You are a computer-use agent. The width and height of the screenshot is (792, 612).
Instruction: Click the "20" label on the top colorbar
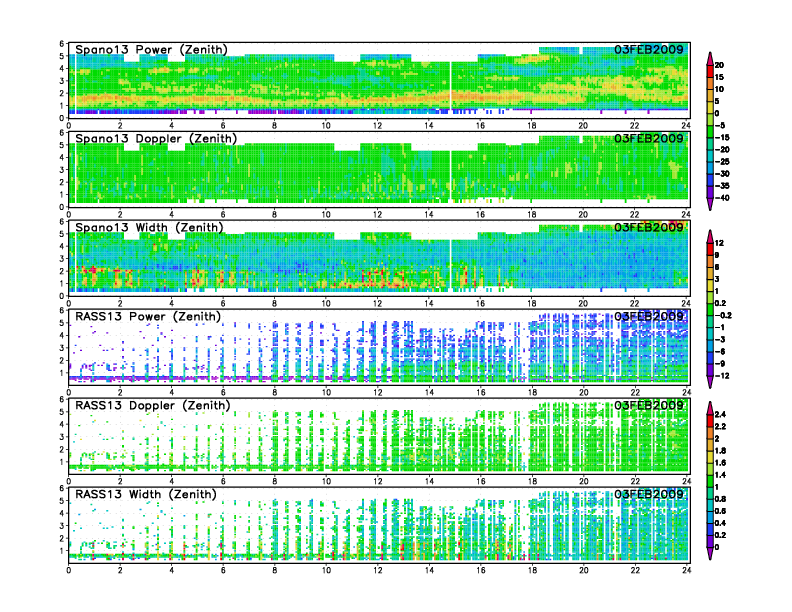pos(719,65)
